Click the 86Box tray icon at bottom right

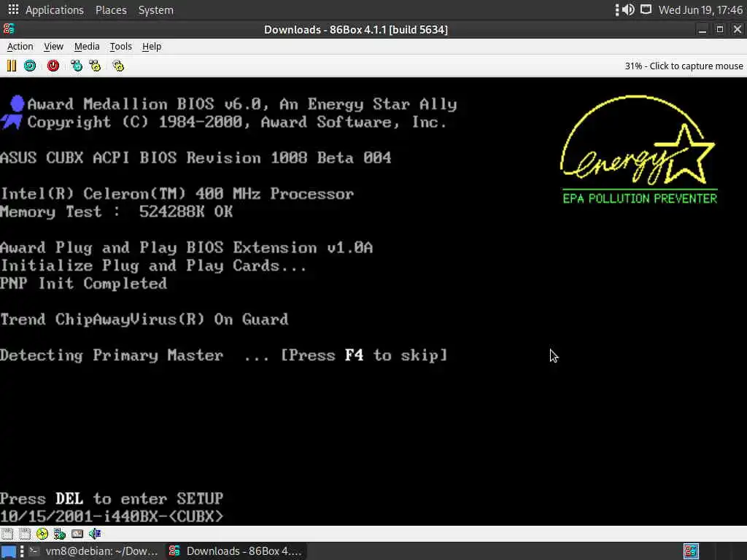[x=691, y=551]
